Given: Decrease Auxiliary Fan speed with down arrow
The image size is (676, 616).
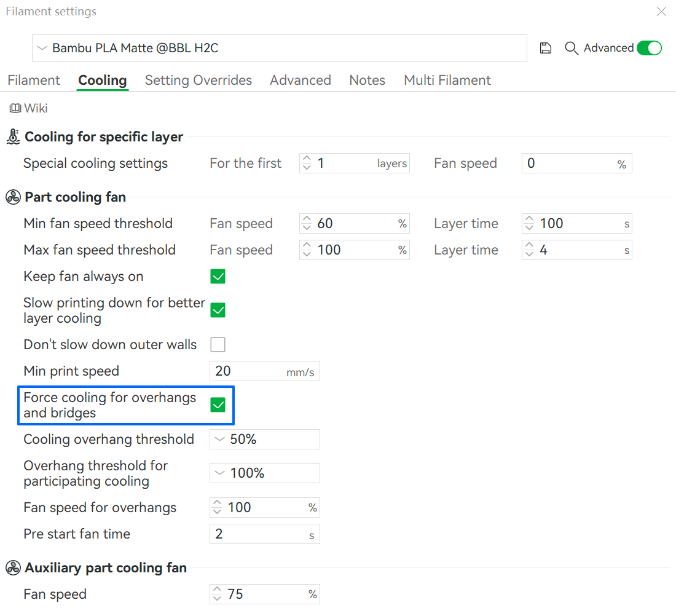Looking at the screenshot, I should 217,599.
